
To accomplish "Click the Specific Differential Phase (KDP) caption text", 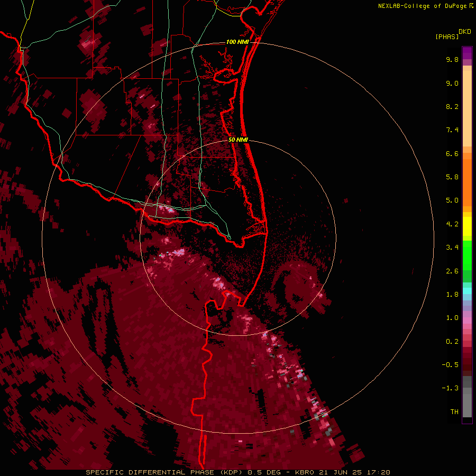I will (x=165, y=472).
